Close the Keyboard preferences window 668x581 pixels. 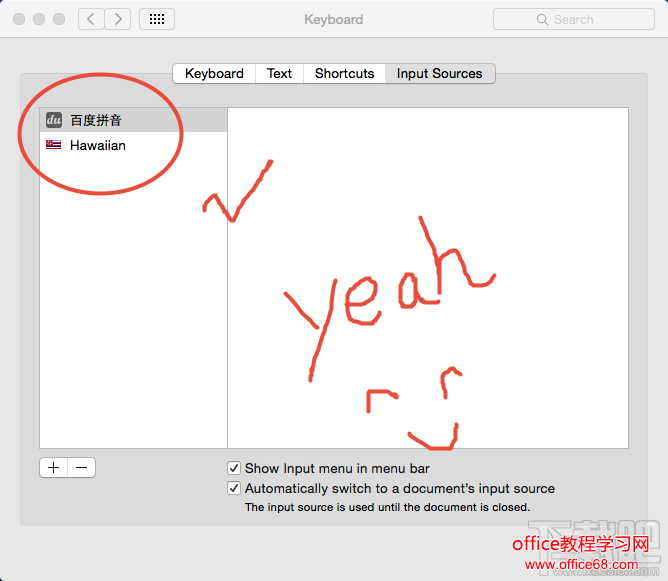coord(19,19)
